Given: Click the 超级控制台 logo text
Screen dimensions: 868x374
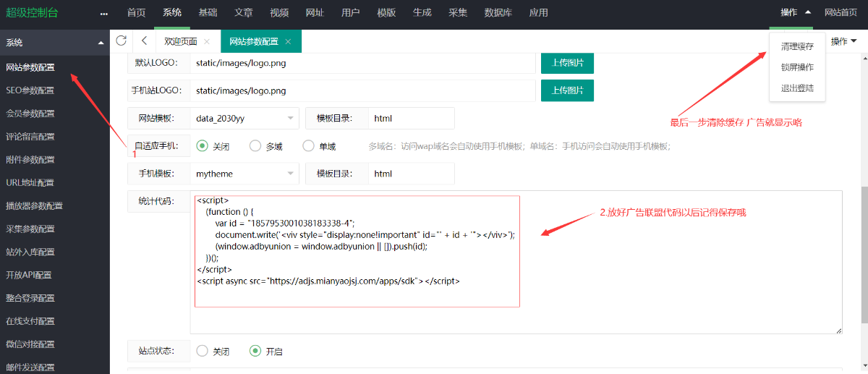Looking at the screenshot, I should point(32,13).
